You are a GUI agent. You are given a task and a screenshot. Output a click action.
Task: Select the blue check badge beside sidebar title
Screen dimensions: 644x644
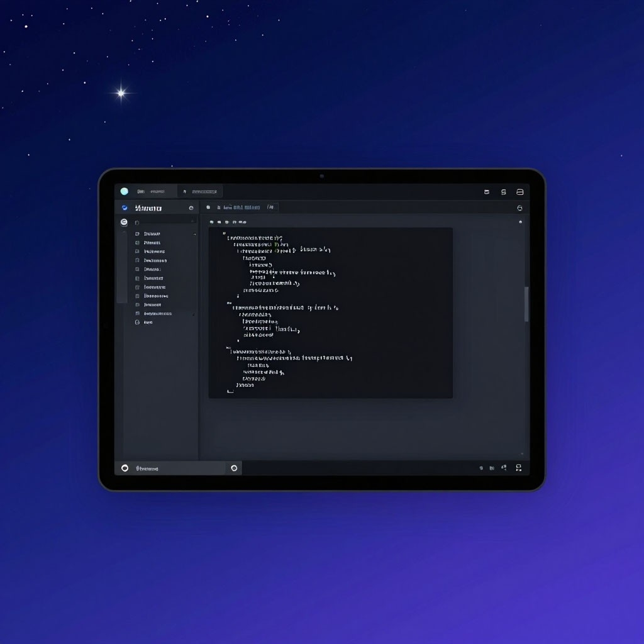125,208
